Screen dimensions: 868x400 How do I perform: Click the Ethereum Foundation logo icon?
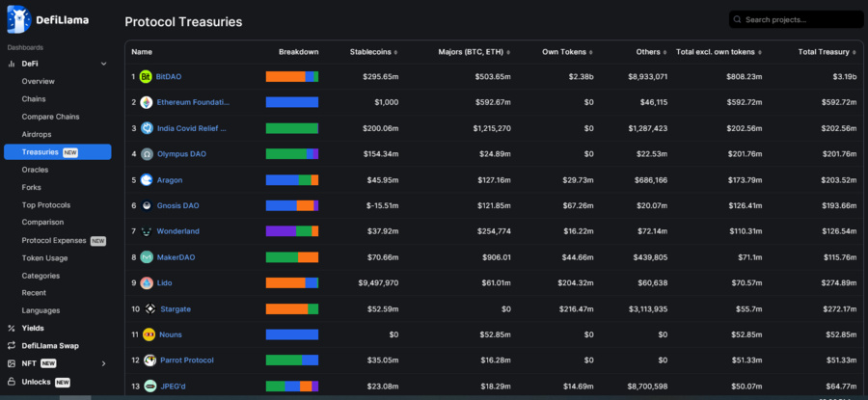147,102
